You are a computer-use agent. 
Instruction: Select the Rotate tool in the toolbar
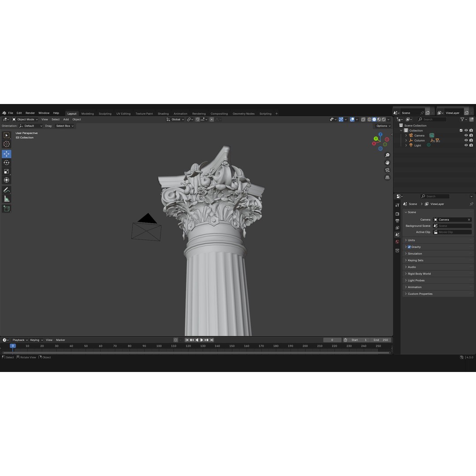7,163
